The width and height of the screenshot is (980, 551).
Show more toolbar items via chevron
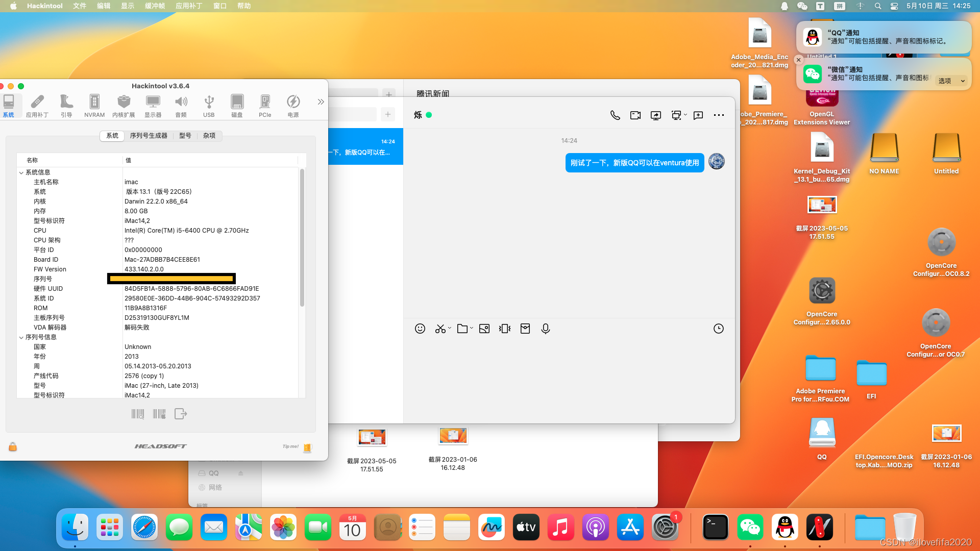point(321,102)
